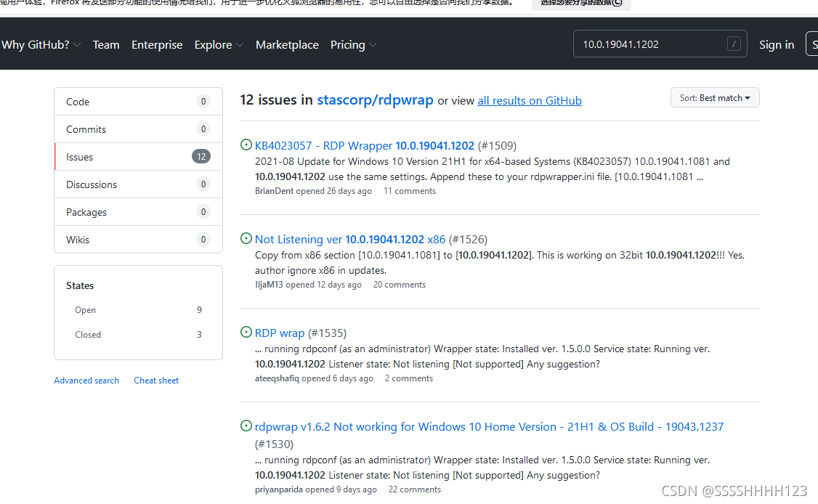Image resolution: width=818 pixels, height=504 pixels.
Task: Click the 2 comments text
Action: tap(409, 378)
